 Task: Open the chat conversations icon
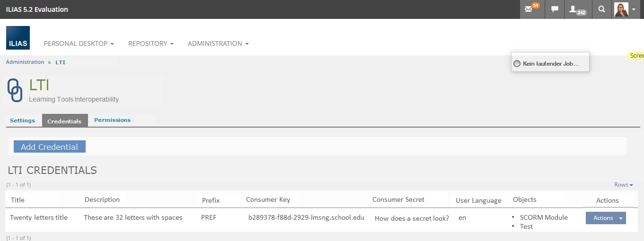pyautogui.click(x=555, y=9)
